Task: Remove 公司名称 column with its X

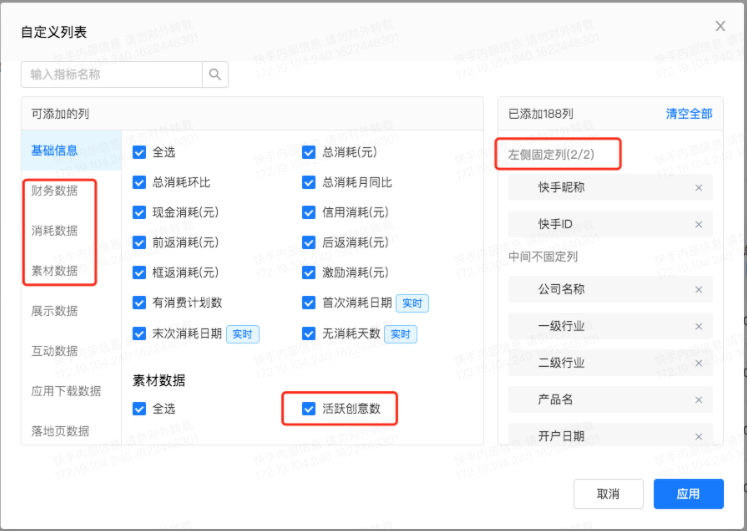Action: pos(698,290)
